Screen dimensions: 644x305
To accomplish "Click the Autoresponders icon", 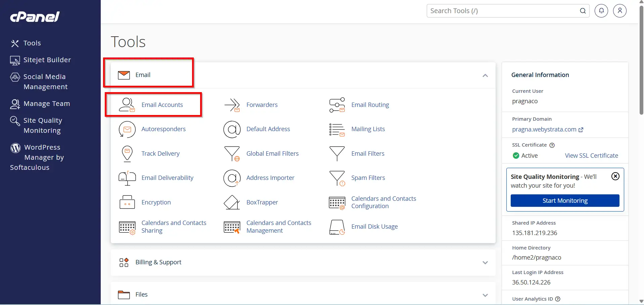I will (127, 129).
